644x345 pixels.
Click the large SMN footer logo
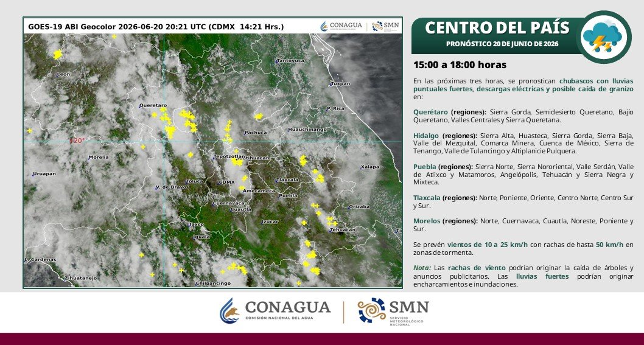tap(393, 312)
